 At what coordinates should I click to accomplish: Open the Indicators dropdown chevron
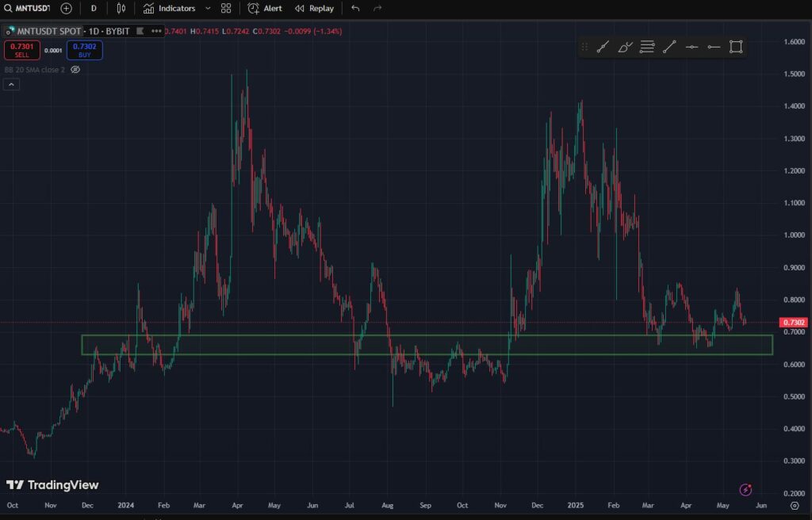click(207, 9)
